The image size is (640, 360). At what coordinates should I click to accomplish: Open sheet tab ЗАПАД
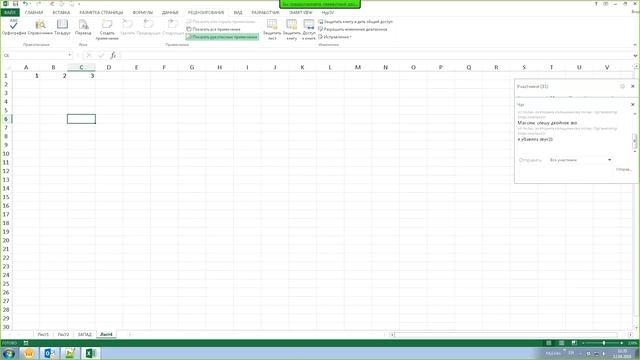point(84,335)
